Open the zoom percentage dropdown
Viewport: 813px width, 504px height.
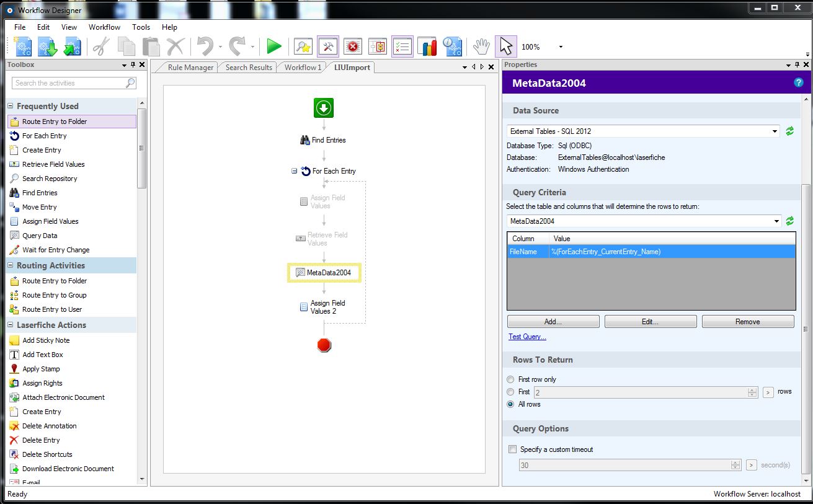pos(561,47)
